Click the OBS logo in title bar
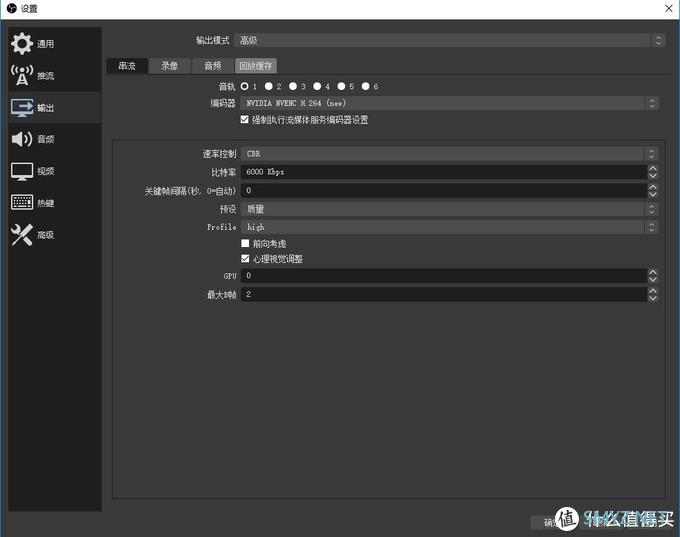 (12, 8)
